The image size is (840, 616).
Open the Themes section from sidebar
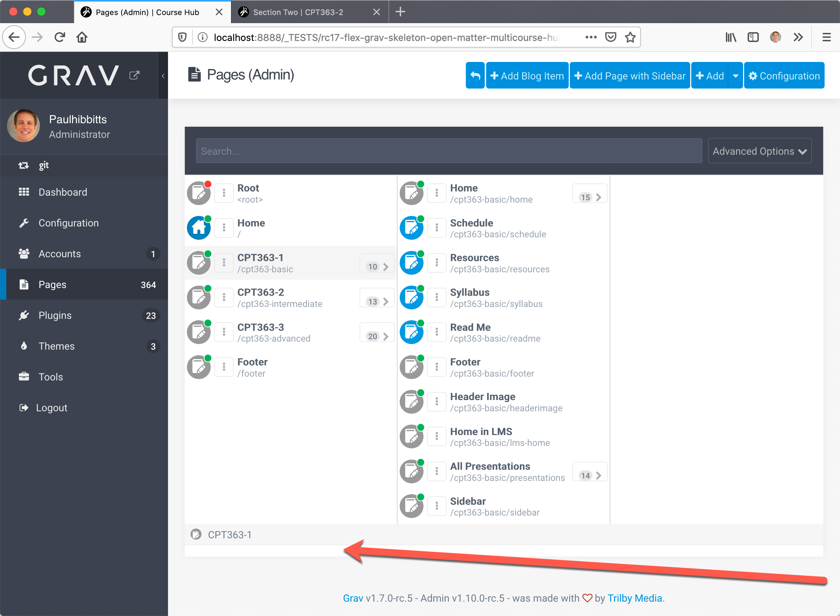pyautogui.click(x=56, y=346)
